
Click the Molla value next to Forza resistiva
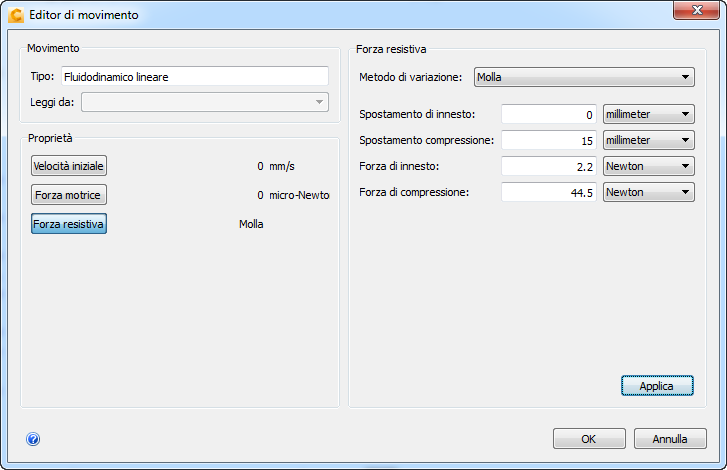tap(251, 224)
